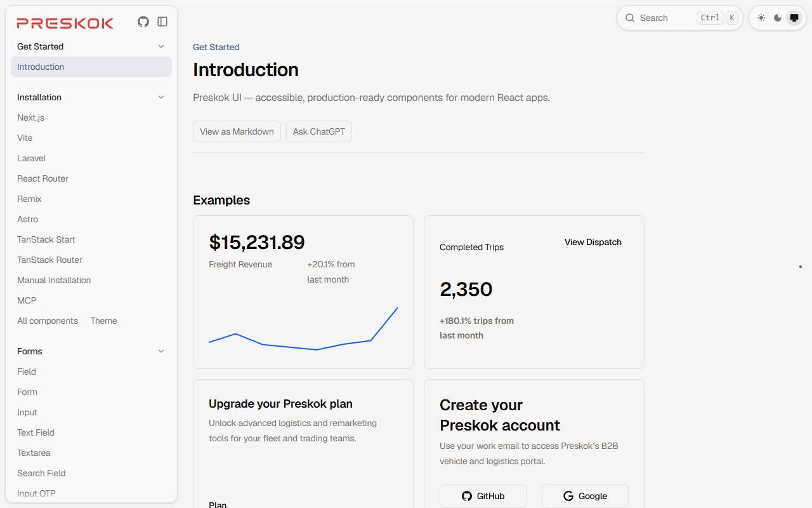The height and width of the screenshot is (508, 812).
Task: Open the All components link
Action: click(48, 321)
